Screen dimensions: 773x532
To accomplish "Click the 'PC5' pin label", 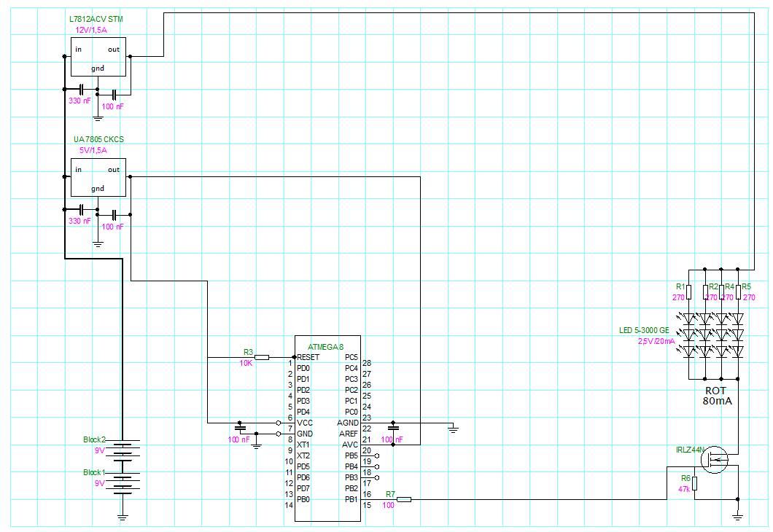I will click(351, 358).
